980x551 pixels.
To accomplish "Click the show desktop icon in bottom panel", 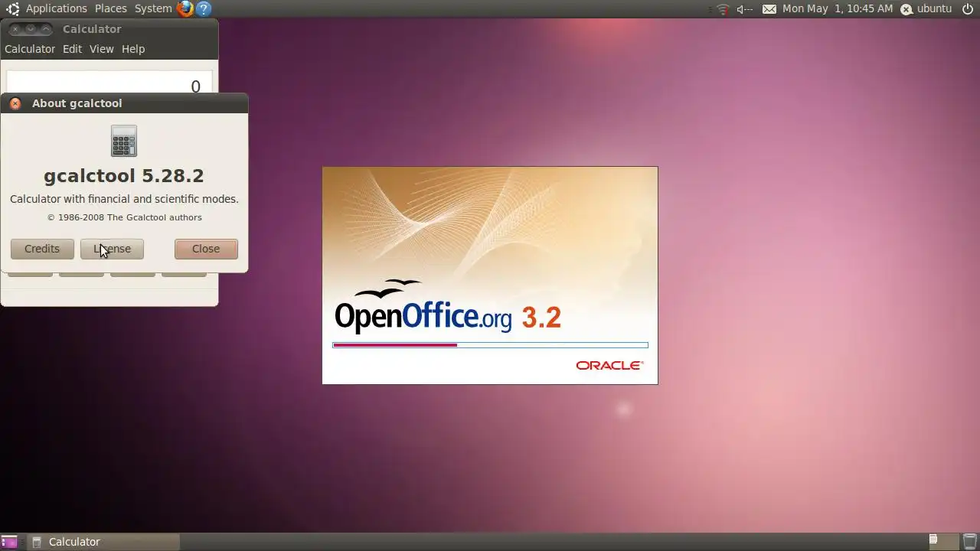I will tap(9, 542).
